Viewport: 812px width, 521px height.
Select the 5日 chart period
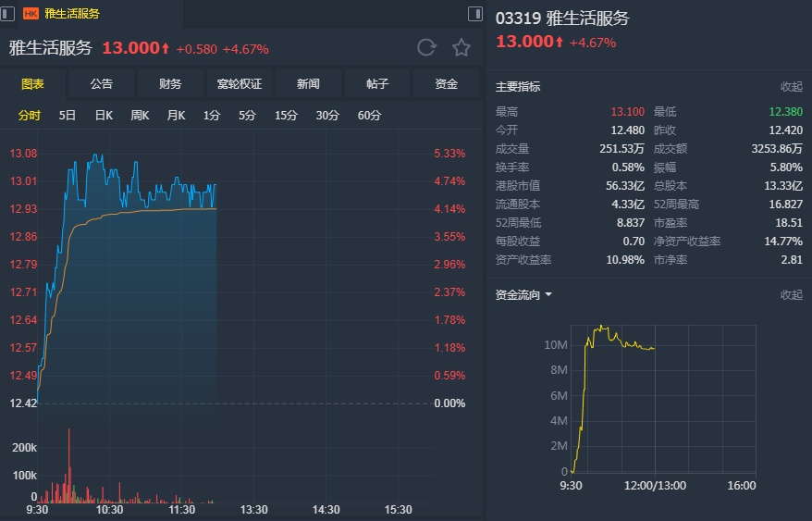point(68,116)
